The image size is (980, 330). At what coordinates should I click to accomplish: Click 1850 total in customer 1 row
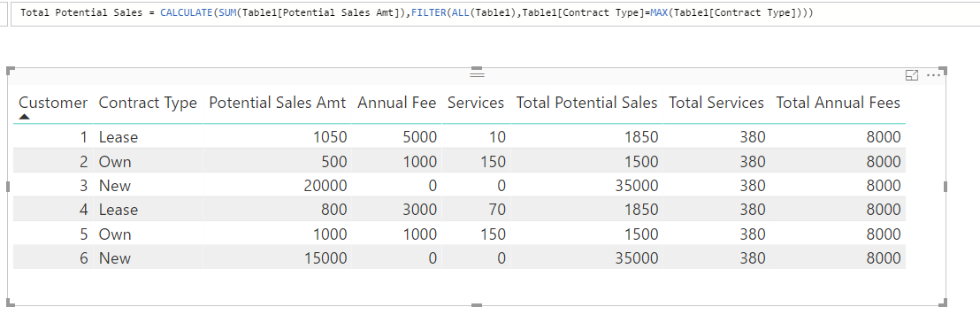pos(641,137)
